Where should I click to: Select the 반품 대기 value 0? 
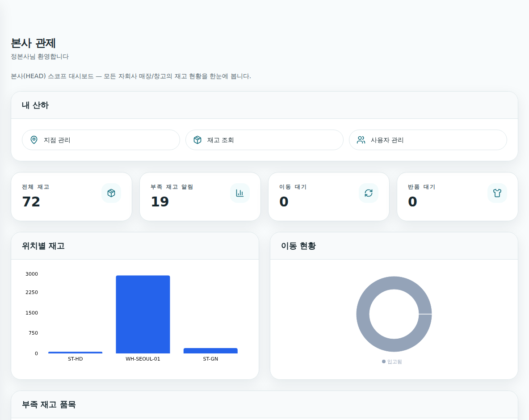click(x=412, y=202)
